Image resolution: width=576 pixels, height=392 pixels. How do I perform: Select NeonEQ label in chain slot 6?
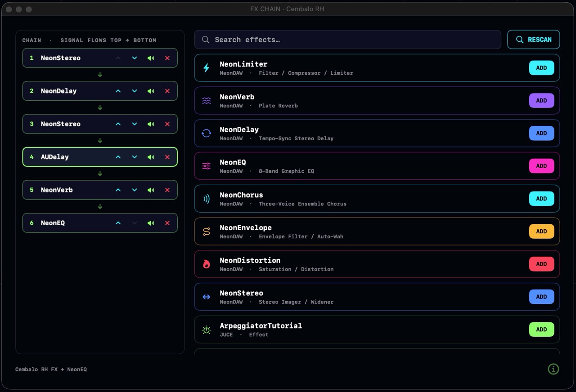pyautogui.click(x=53, y=223)
